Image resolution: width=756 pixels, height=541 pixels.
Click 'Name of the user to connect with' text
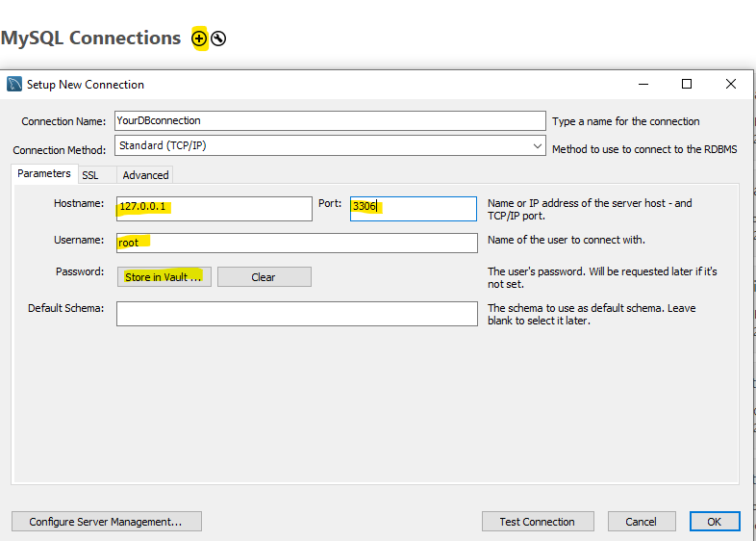point(566,240)
